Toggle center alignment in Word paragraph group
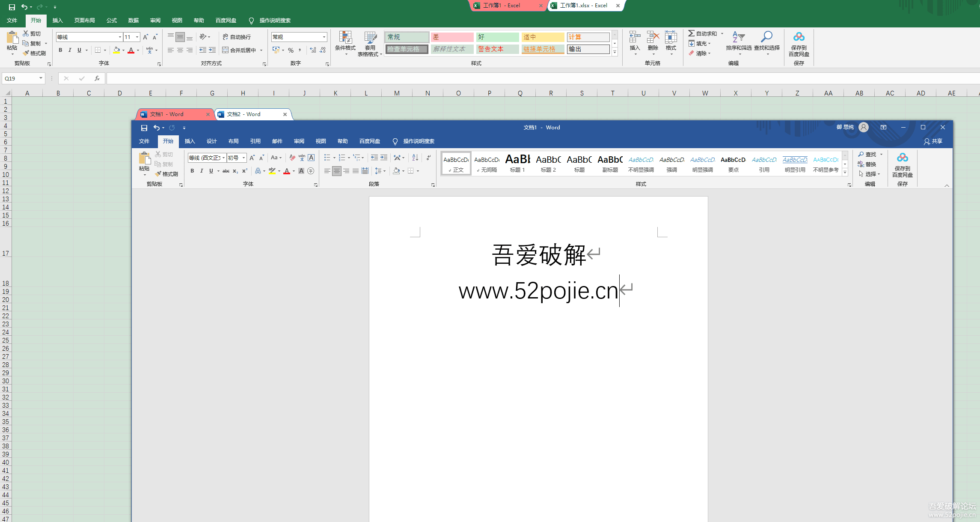 [x=337, y=171]
